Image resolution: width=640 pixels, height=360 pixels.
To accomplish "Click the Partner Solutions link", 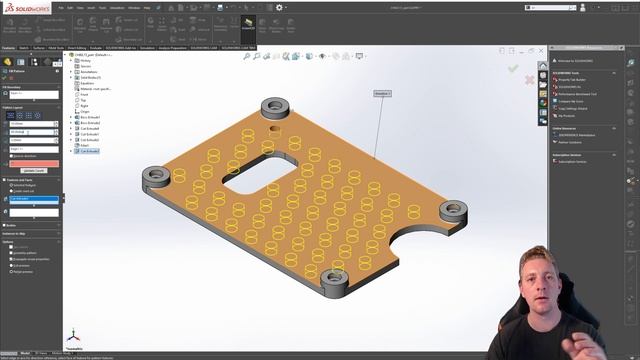I will (x=570, y=142).
